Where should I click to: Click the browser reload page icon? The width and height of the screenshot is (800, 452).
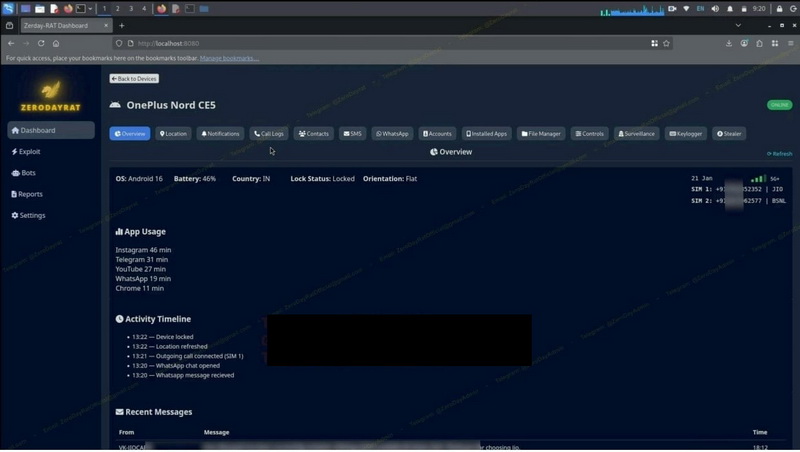(x=41, y=43)
